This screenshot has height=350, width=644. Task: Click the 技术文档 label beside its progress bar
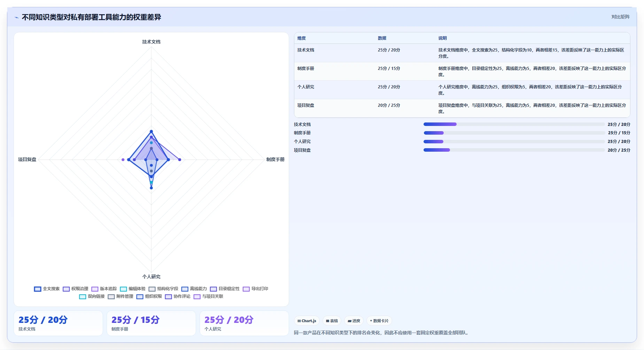click(302, 125)
